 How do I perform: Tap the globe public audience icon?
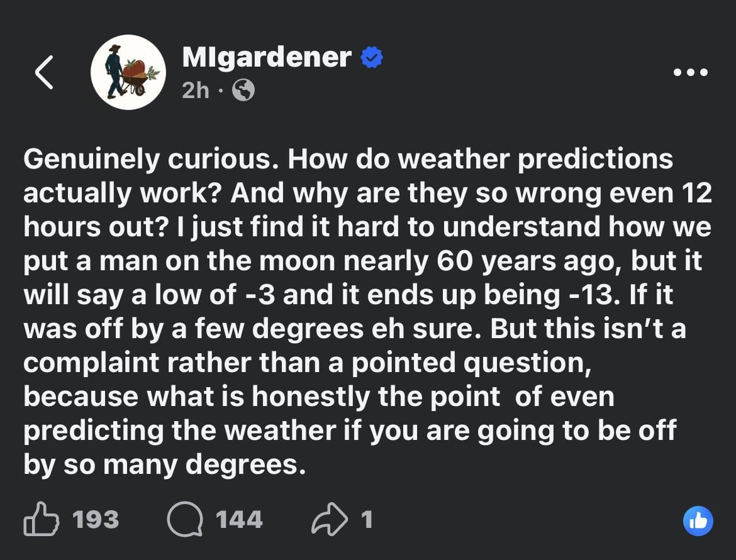coord(243,92)
